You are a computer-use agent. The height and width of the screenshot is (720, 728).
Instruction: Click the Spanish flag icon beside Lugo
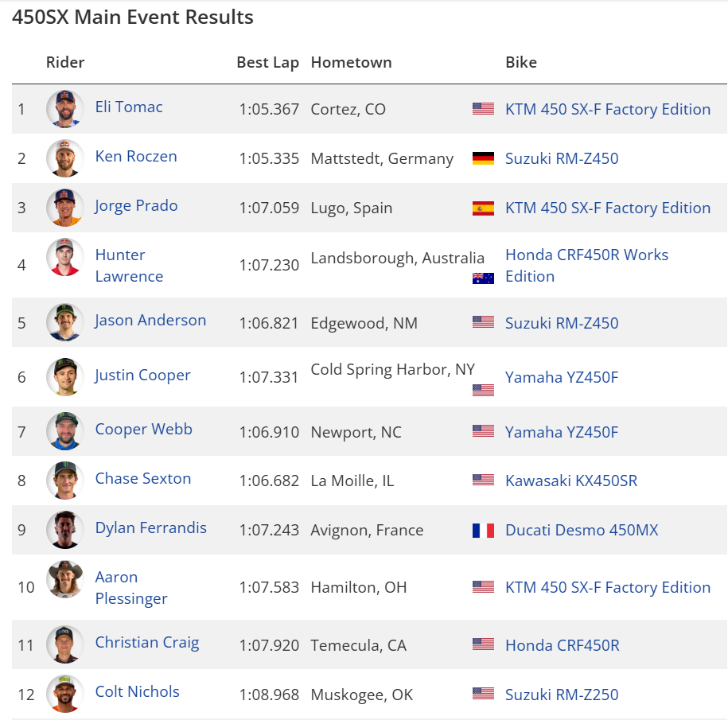click(483, 208)
